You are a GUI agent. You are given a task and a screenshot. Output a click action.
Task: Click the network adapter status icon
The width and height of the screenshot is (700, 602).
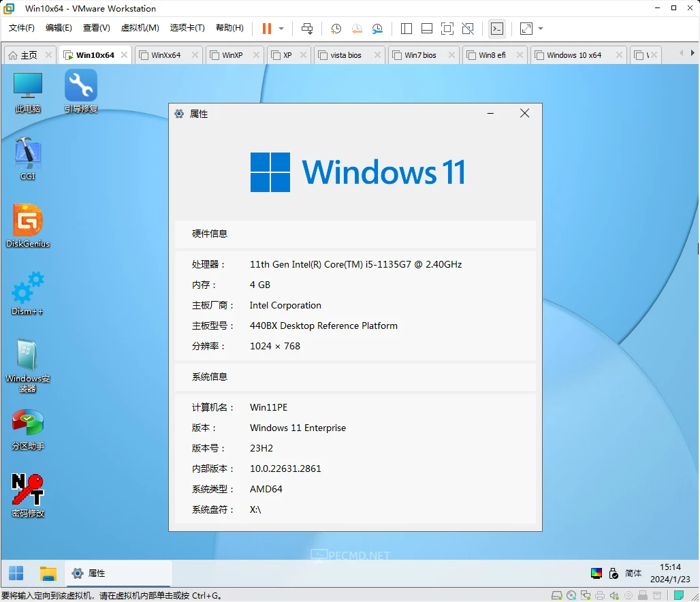tap(586, 595)
